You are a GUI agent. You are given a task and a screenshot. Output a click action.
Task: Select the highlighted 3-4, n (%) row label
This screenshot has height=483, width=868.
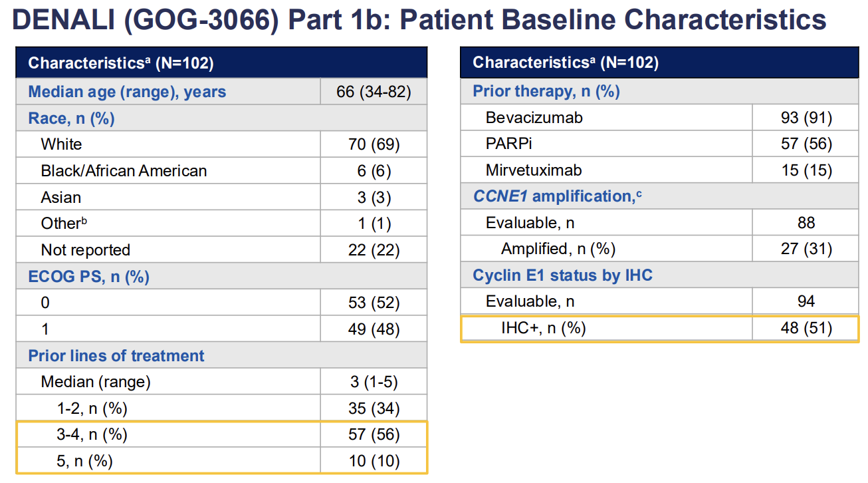click(x=92, y=435)
